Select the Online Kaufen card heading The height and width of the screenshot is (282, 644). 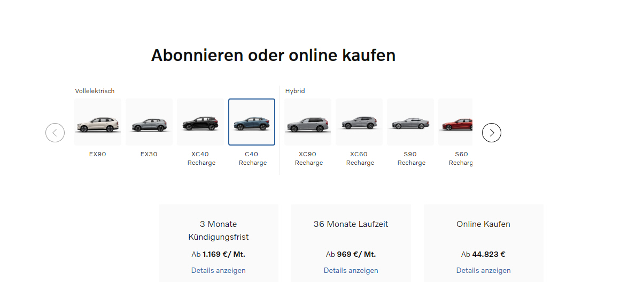(x=483, y=224)
